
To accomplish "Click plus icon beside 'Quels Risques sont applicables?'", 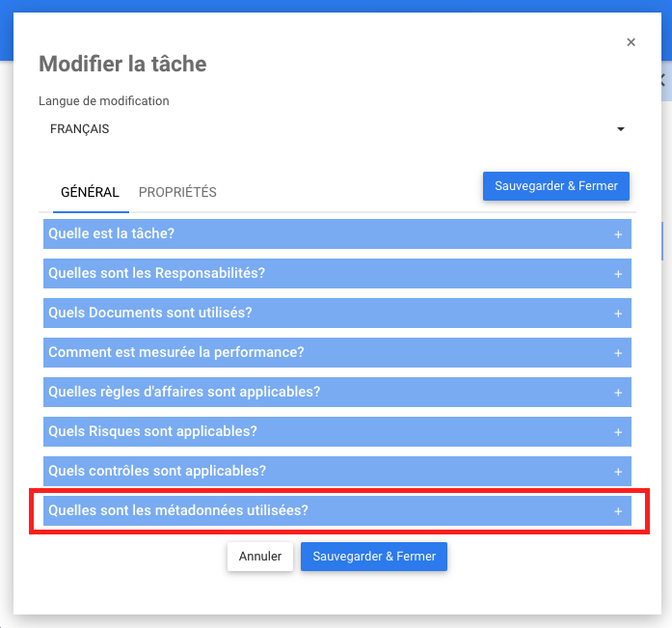I will click(x=618, y=432).
